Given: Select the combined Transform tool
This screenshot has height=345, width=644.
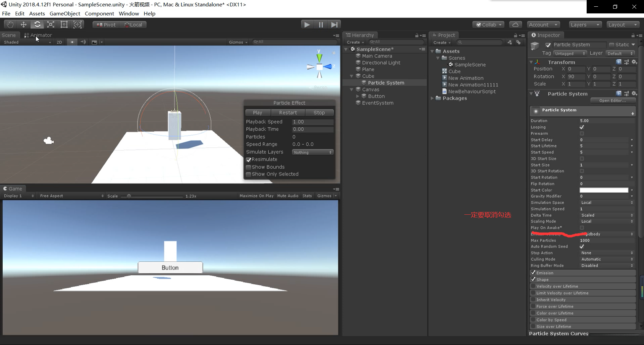Looking at the screenshot, I should (77, 24).
